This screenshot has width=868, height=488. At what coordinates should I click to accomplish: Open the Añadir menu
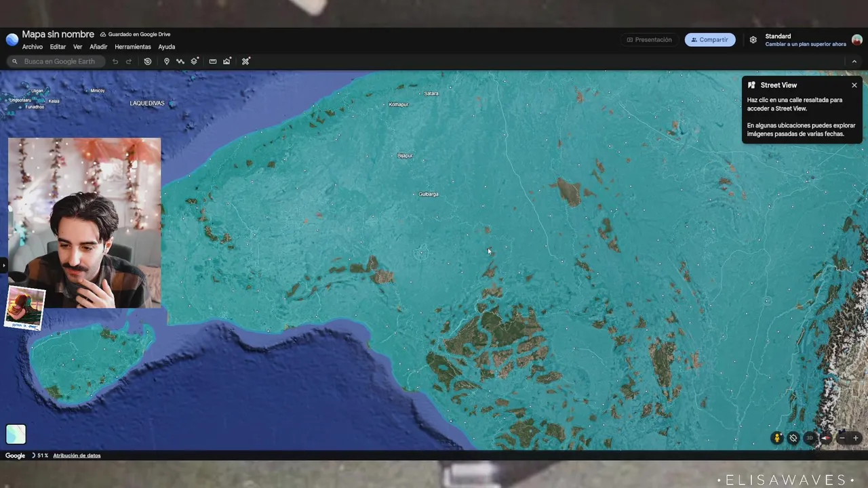98,47
